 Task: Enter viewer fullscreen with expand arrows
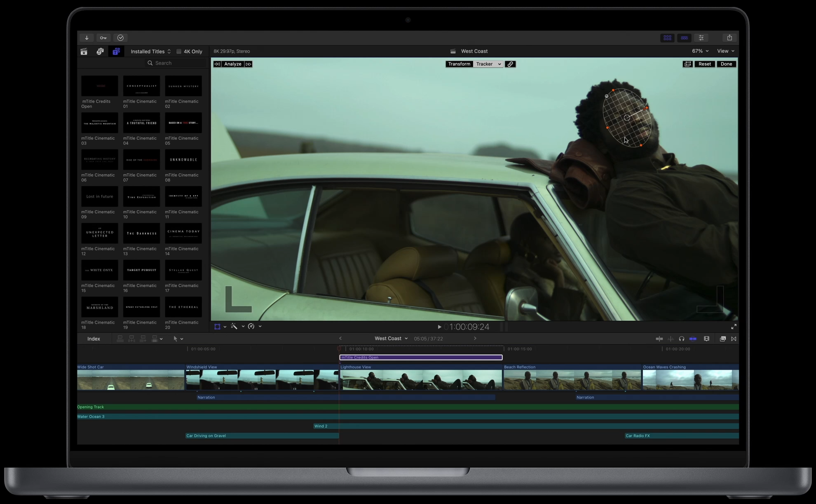tap(734, 327)
